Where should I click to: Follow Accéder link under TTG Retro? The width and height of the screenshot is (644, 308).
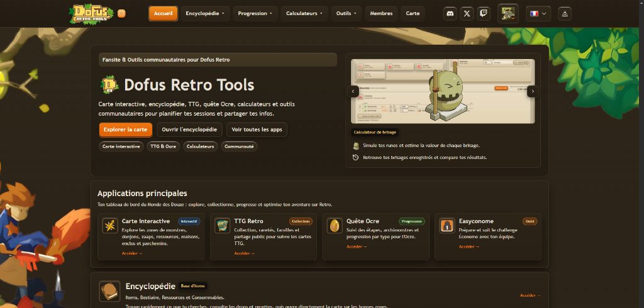coord(245,253)
